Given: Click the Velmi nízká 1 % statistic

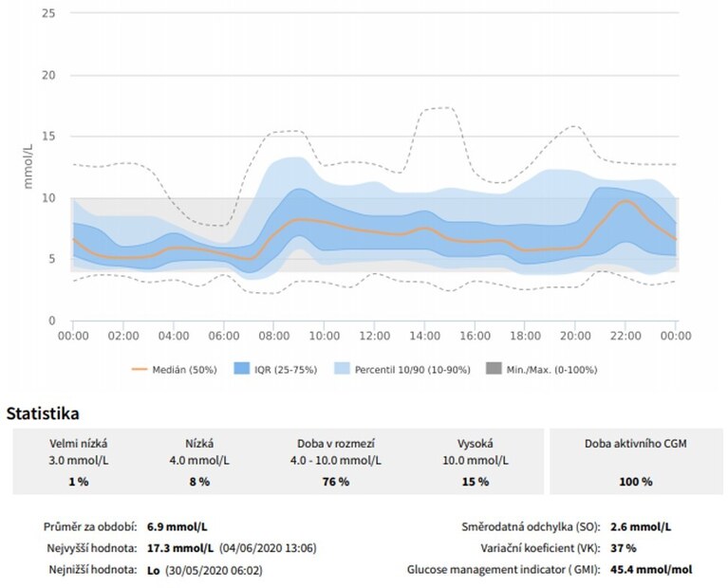Looking at the screenshot, I should pos(78,481).
